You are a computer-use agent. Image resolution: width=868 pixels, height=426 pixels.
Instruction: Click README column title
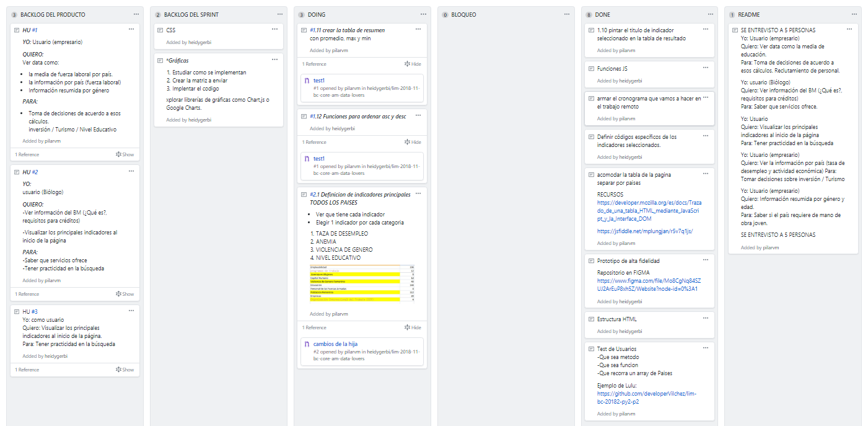click(750, 14)
